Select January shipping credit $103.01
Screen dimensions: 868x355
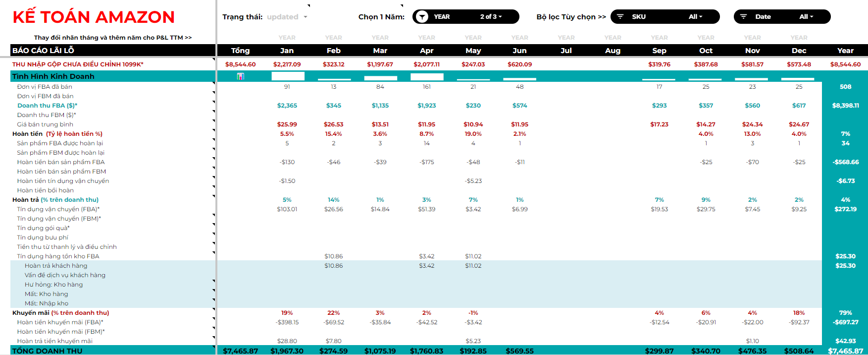(287, 209)
